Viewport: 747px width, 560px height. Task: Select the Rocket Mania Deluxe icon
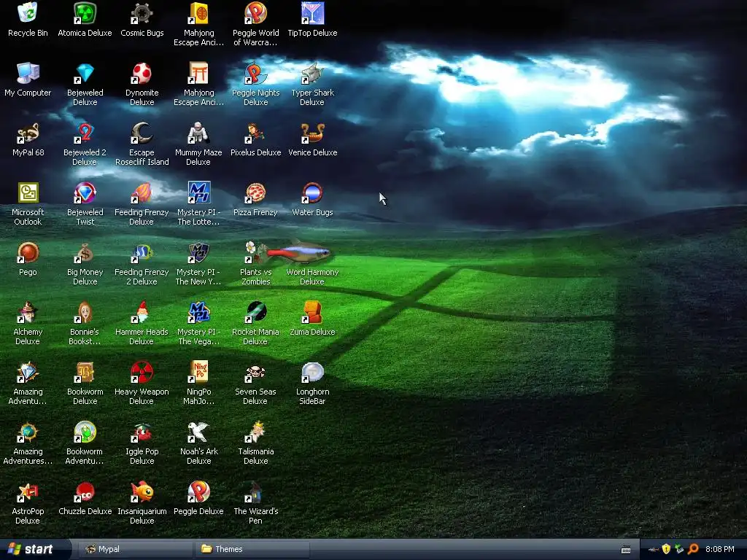click(256, 312)
